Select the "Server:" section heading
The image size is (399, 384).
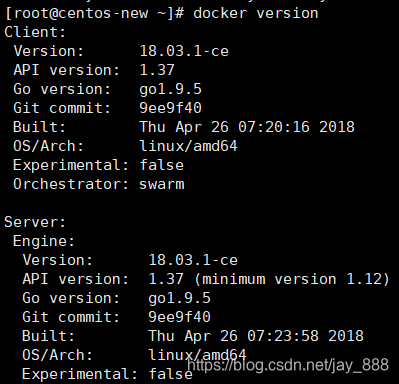point(35,222)
